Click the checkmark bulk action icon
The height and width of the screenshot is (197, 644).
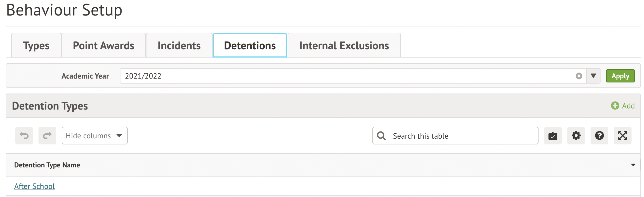[x=553, y=136]
